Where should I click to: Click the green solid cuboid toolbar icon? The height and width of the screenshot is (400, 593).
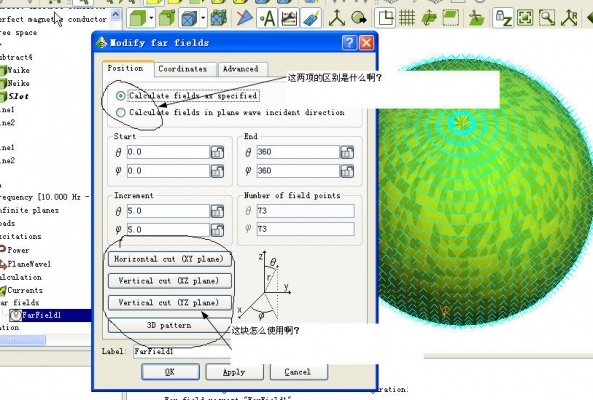point(138,18)
